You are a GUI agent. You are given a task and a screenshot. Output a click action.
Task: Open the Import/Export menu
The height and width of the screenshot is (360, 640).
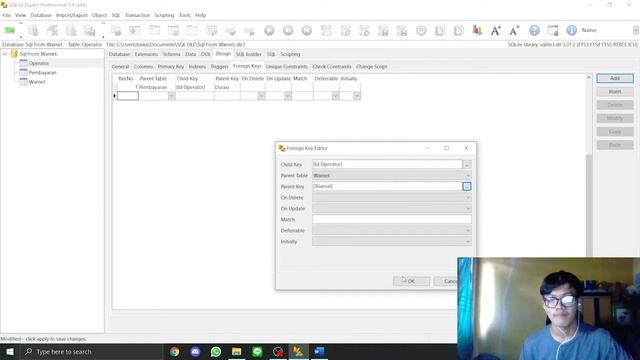pyautogui.click(x=72, y=15)
